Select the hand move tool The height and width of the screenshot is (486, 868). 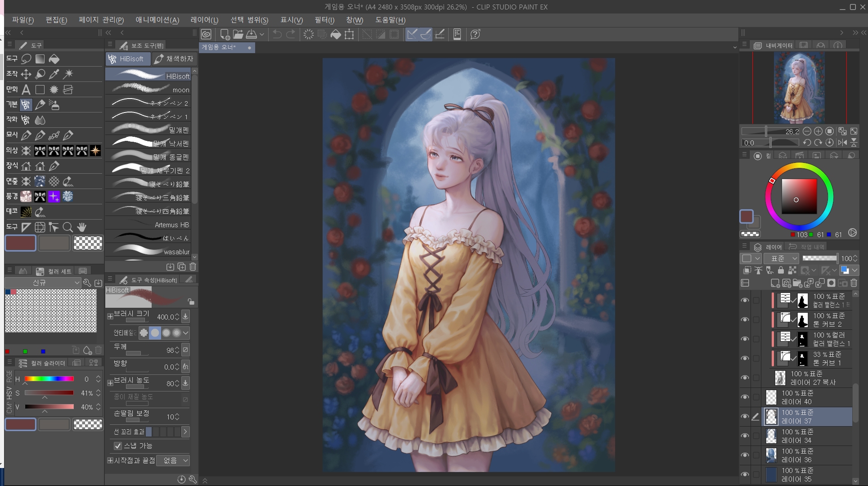[81, 227]
